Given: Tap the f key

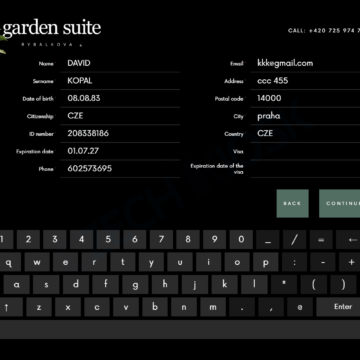Looking at the screenshot, I should point(106,285).
